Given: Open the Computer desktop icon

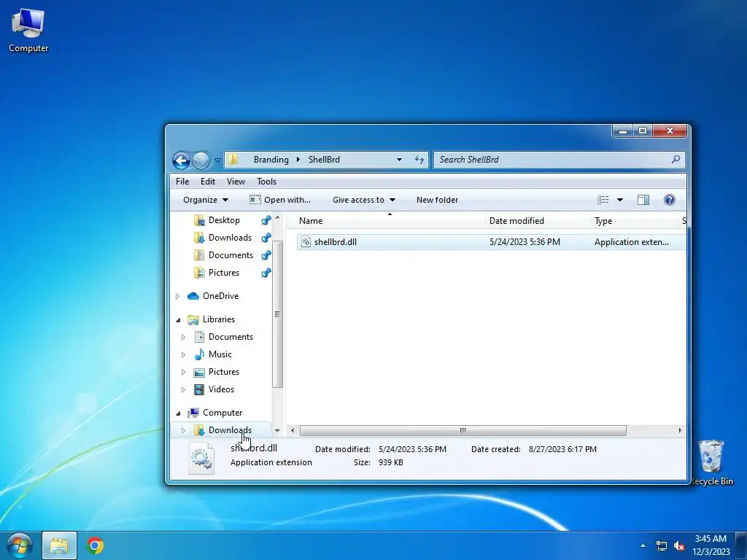Looking at the screenshot, I should tap(28, 30).
